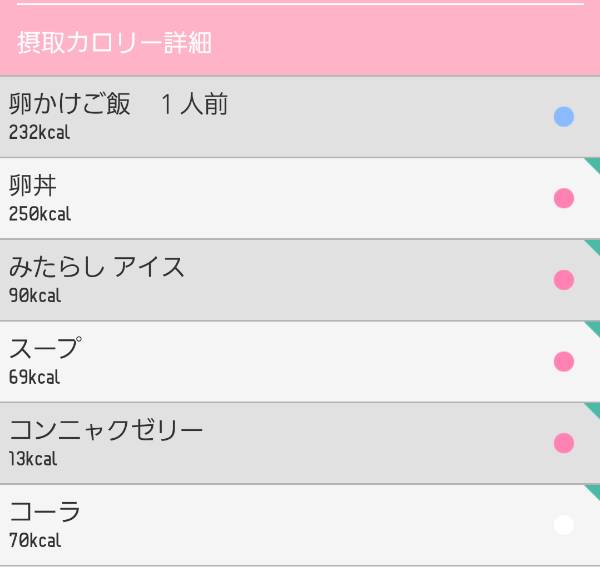Viewport: 600px width, 567px height.
Task: Click green corner marker on コンニャクゼリー row
Action: coord(594,409)
